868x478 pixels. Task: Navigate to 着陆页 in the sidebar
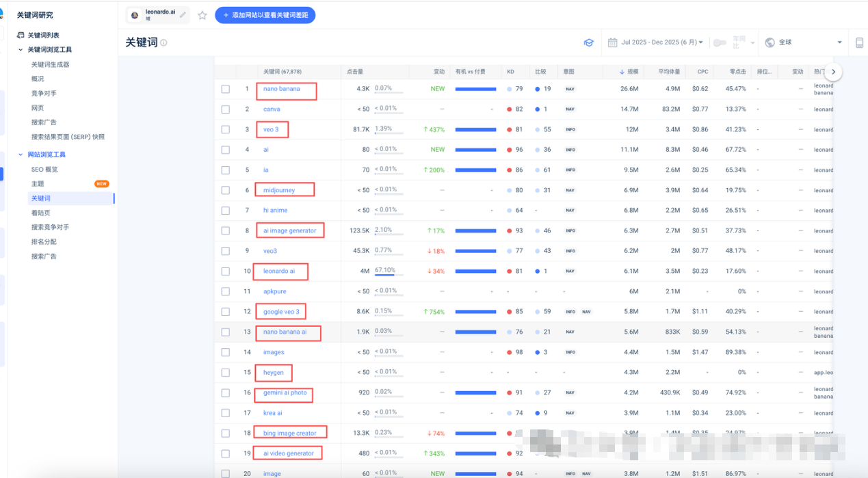(40, 213)
